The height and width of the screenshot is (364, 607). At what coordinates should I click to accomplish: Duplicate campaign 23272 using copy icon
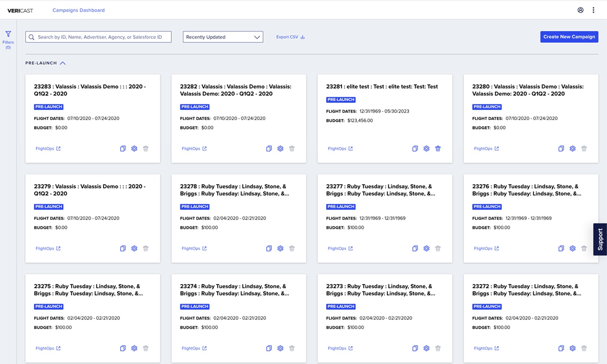point(561,348)
